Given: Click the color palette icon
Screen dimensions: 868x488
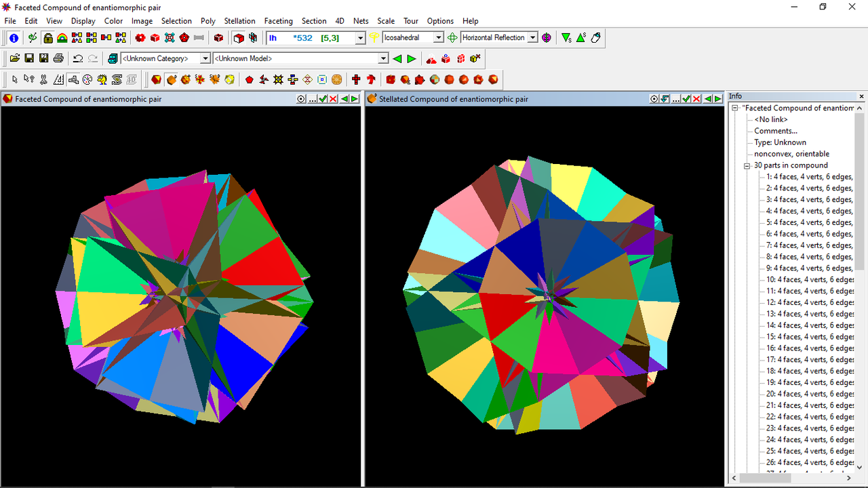Looking at the screenshot, I should click(x=87, y=79).
